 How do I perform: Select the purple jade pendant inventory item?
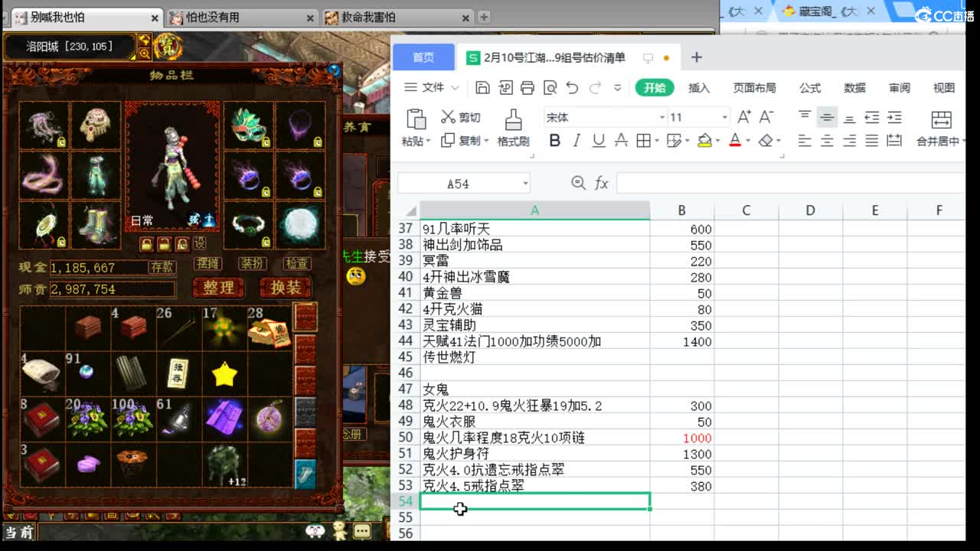(x=269, y=420)
